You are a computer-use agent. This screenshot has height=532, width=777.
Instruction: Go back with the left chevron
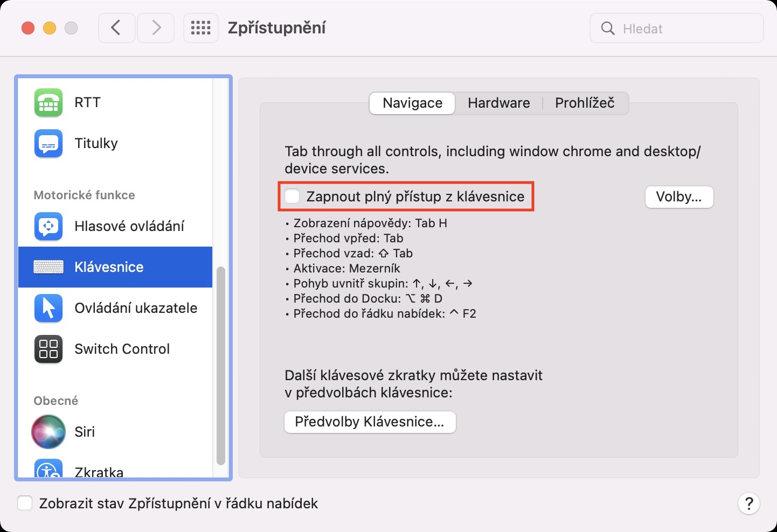pyautogui.click(x=116, y=28)
